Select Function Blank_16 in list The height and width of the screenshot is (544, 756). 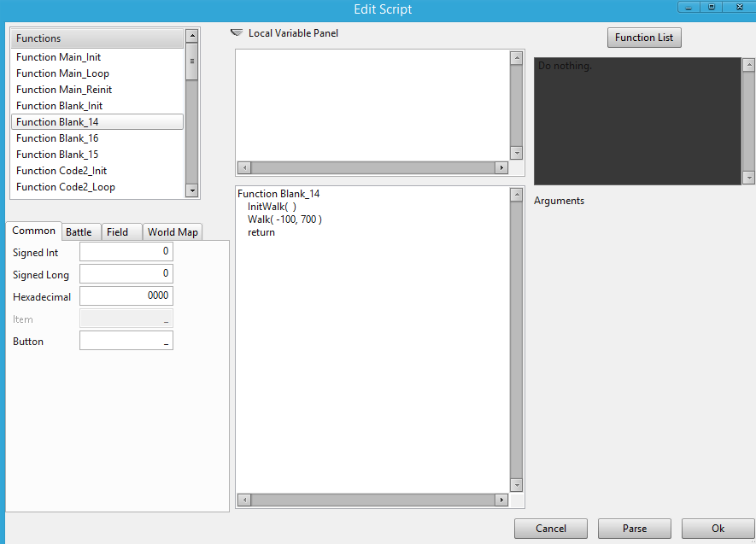coord(97,138)
